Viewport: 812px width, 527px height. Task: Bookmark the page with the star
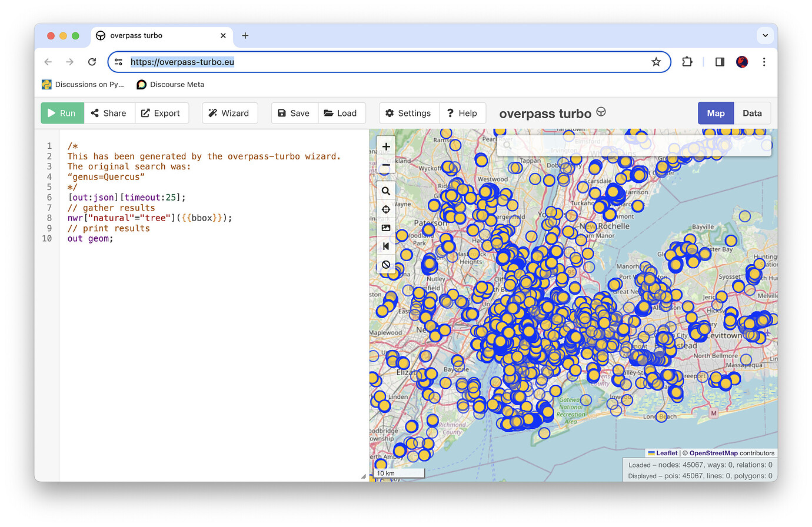[656, 62]
